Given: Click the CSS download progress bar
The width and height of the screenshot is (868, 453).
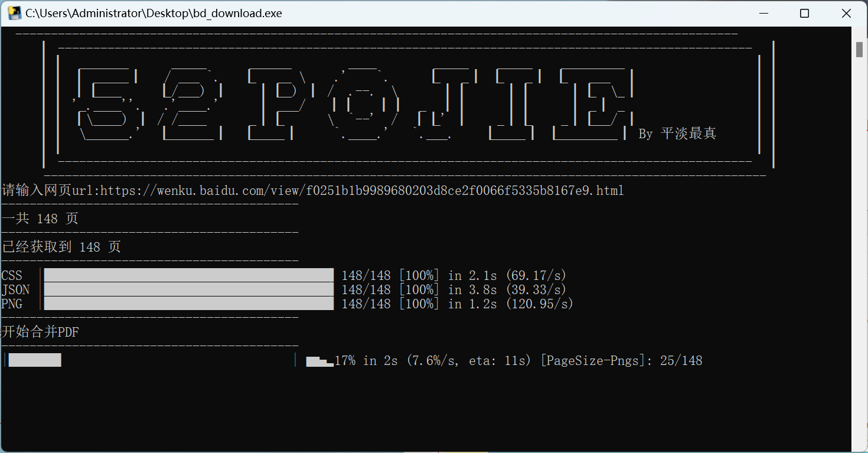Looking at the screenshot, I should (188, 275).
